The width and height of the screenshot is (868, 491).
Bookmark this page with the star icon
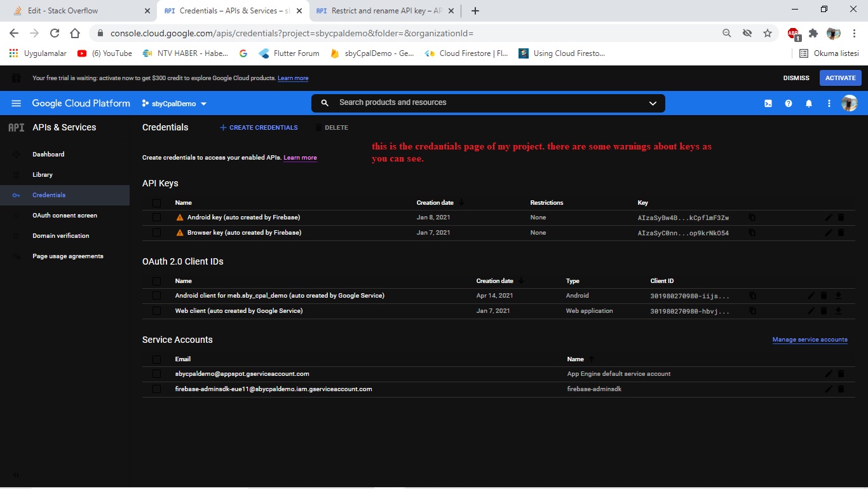pyautogui.click(x=768, y=33)
